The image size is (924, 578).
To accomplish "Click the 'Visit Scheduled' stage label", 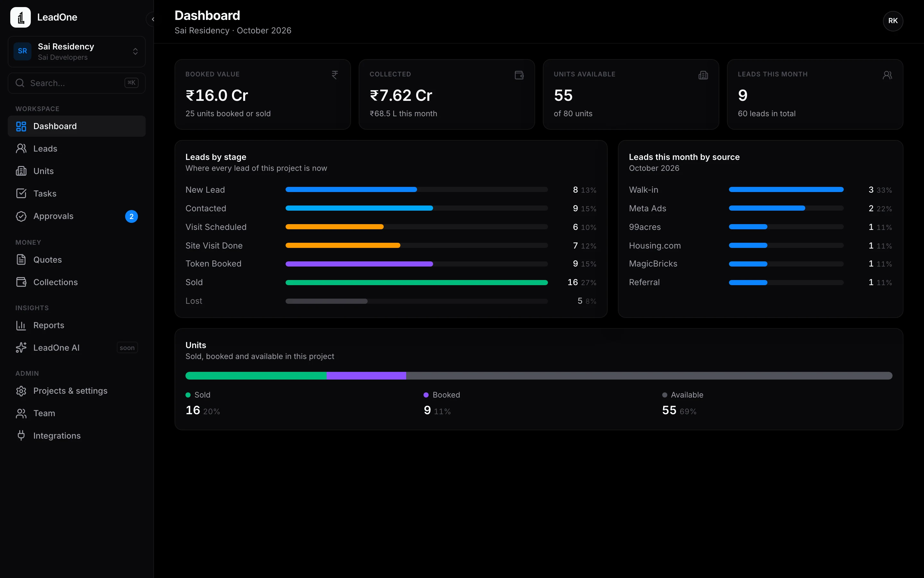I will click(x=216, y=227).
